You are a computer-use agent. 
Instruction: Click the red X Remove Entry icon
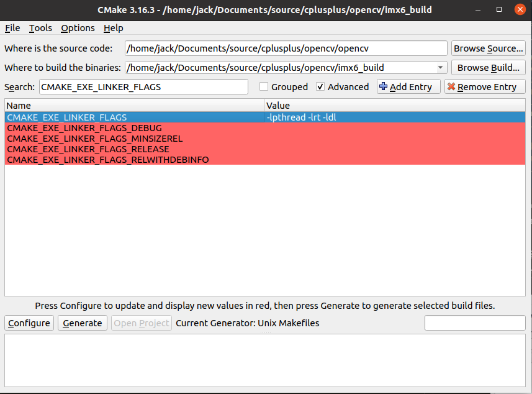451,86
